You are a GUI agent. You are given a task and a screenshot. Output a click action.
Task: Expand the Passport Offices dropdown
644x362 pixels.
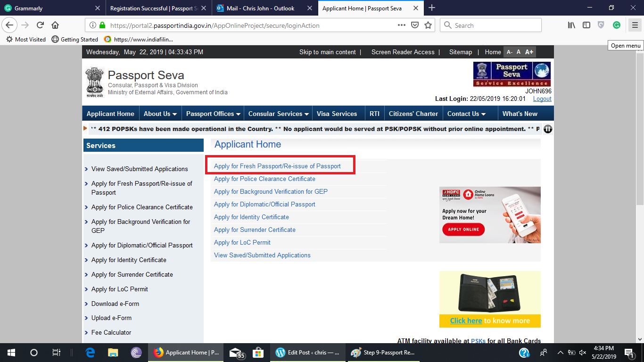[213, 114]
